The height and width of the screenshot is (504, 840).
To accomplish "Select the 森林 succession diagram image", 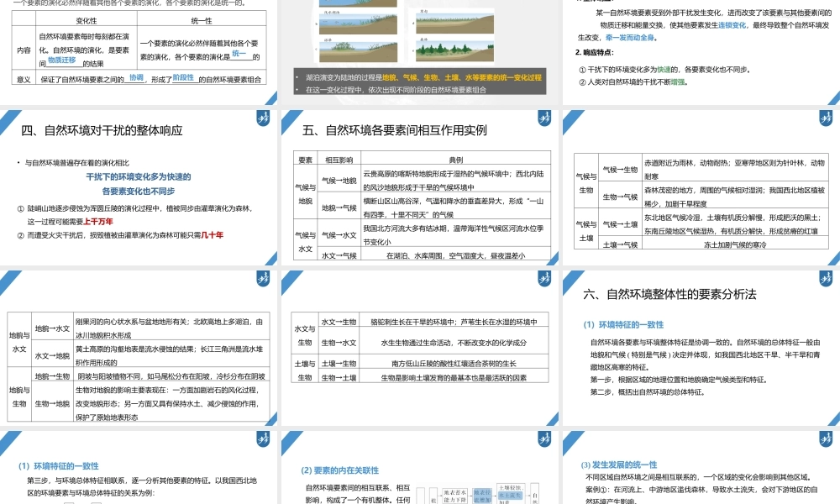I will click(455, 49).
